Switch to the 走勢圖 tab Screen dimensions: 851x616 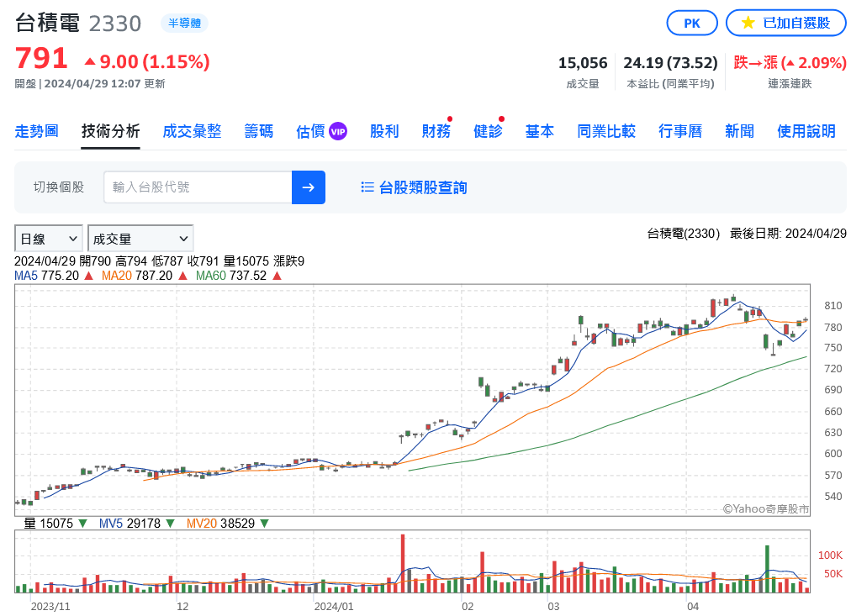(36, 131)
